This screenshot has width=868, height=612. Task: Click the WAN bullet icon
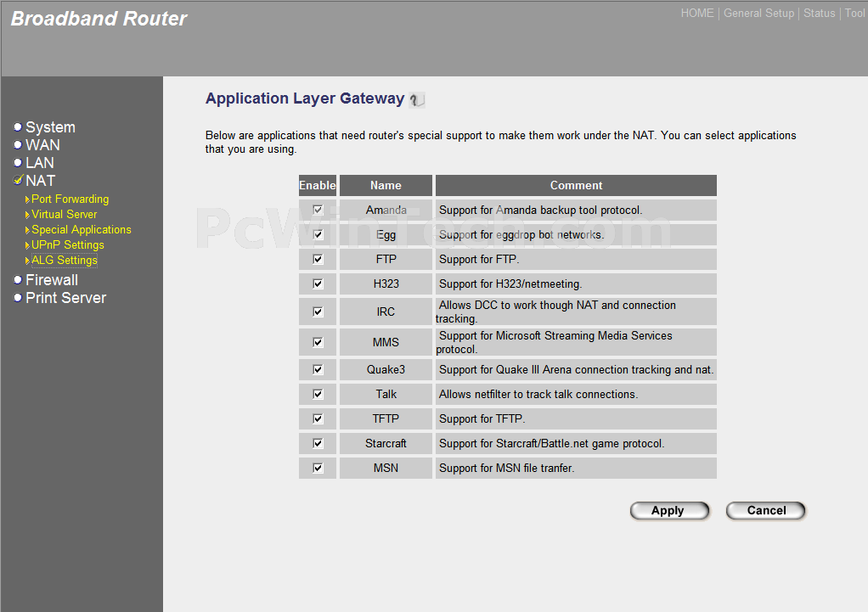pyautogui.click(x=18, y=145)
